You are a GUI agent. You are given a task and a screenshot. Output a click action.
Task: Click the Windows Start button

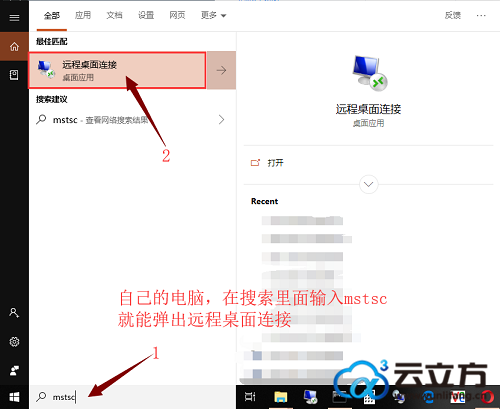(14, 397)
